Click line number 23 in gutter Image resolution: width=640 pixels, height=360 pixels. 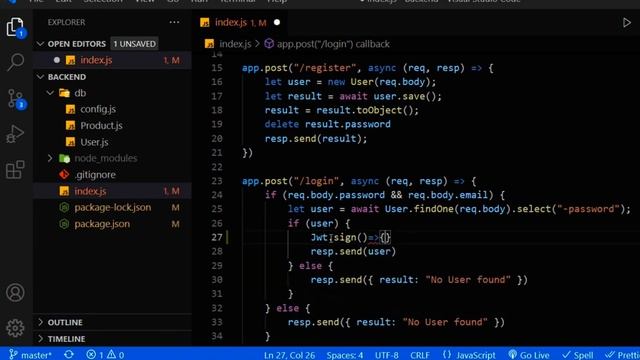(x=217, y=181)
